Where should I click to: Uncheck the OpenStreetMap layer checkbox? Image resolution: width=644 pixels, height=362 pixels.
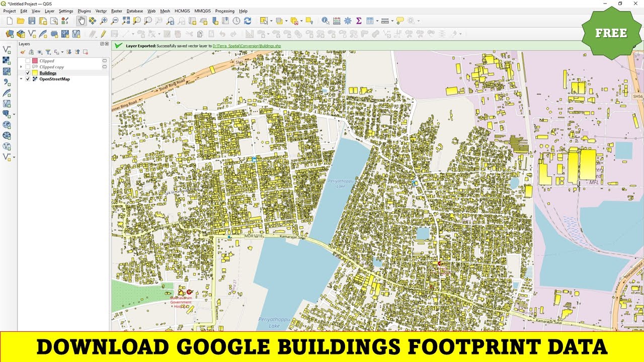(x=28, y=79)
